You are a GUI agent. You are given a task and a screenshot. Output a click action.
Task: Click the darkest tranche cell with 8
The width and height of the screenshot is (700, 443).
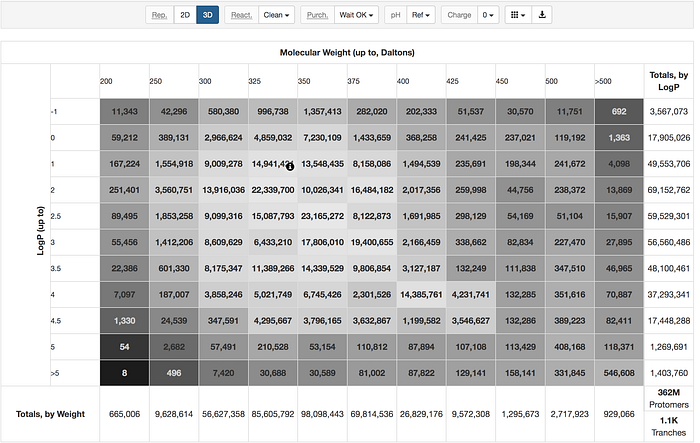[x=124, y=373]
